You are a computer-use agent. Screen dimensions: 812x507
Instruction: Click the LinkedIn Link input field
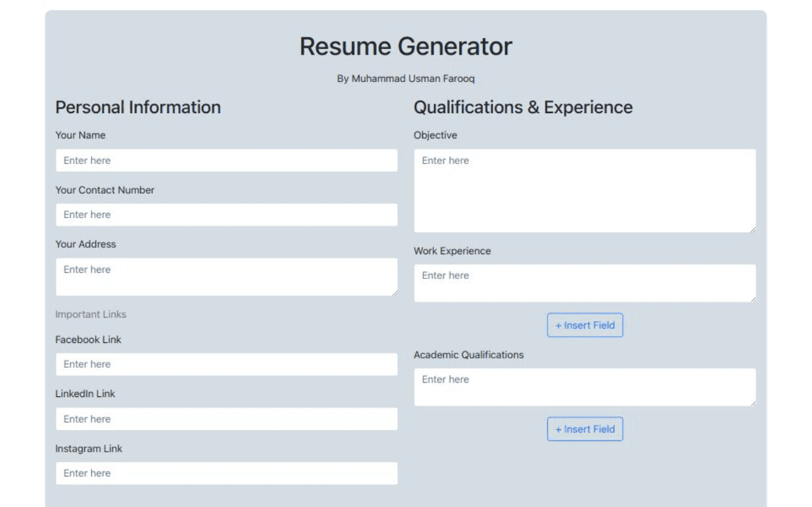[226, 419]
